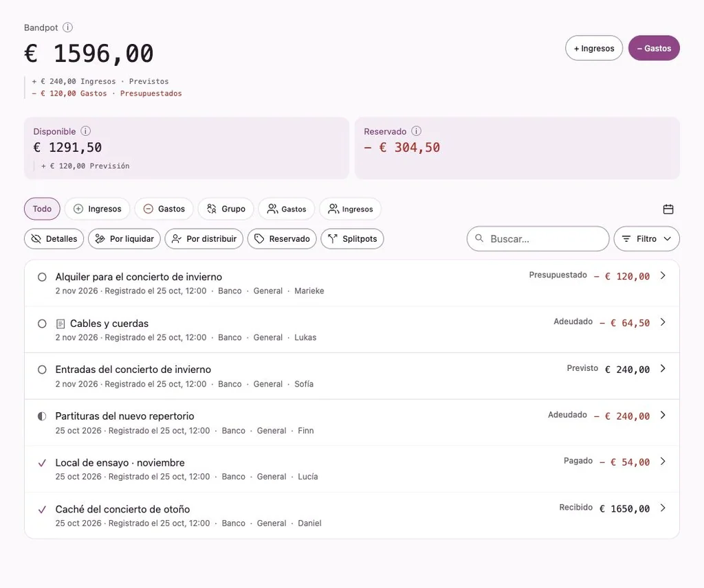
Task: Open Caché del concierto de otoño title
Action: (122, 510)
